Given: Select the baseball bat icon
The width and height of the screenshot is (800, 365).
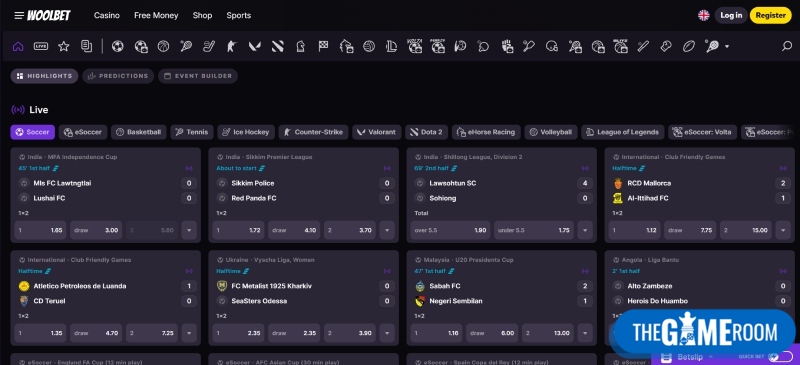Looking at the screenshot, I should [x=643, y=46].
